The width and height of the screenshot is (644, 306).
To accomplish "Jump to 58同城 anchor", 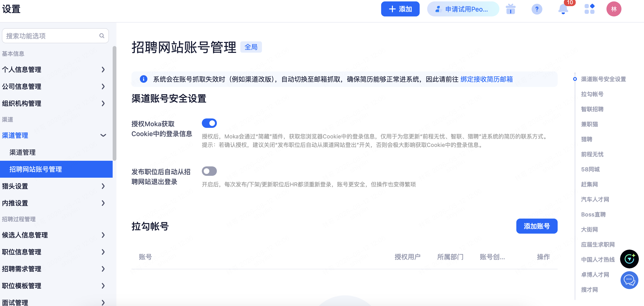I will coord(590,169).
